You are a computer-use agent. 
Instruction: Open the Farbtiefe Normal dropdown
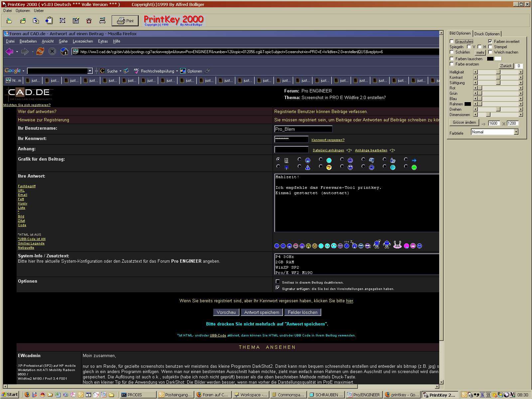(x=516, y=132)
